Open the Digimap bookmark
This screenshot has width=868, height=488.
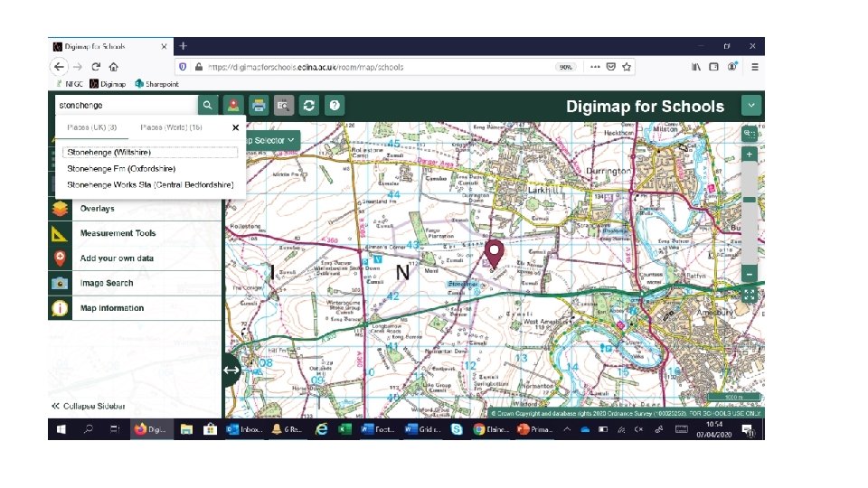point(108,84)
